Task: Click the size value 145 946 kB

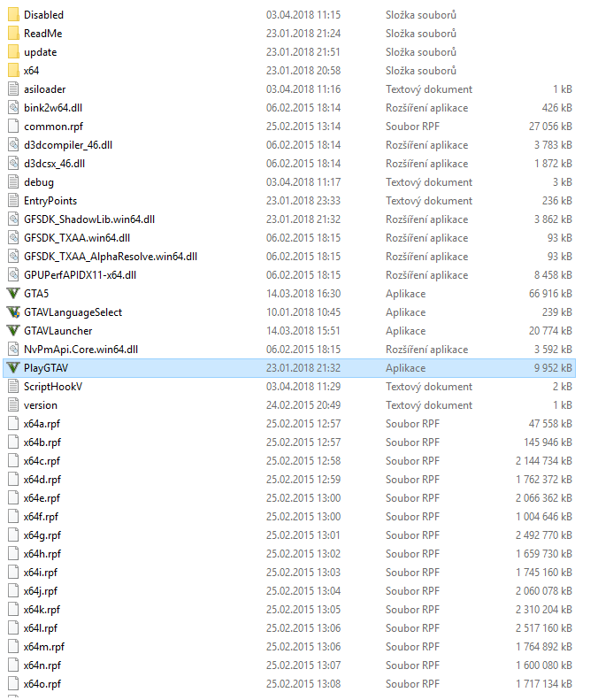Action: pyautogui.click(x=548, y=442)
